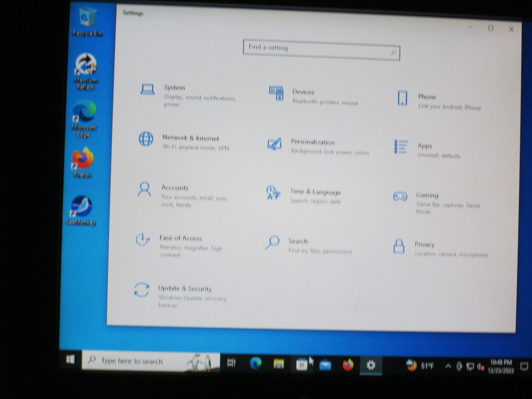
Task: Open File Explorer from taskbar
Action: pyautogui.click(x=278, y=364)
